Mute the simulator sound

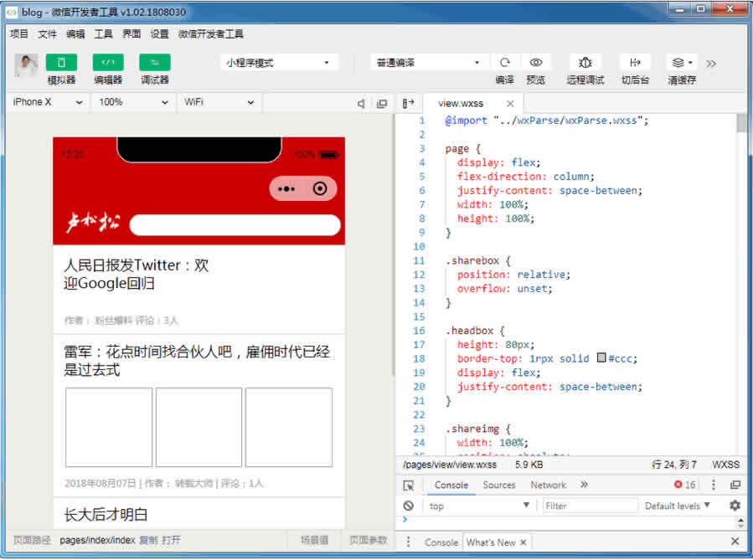pos(361,103)
